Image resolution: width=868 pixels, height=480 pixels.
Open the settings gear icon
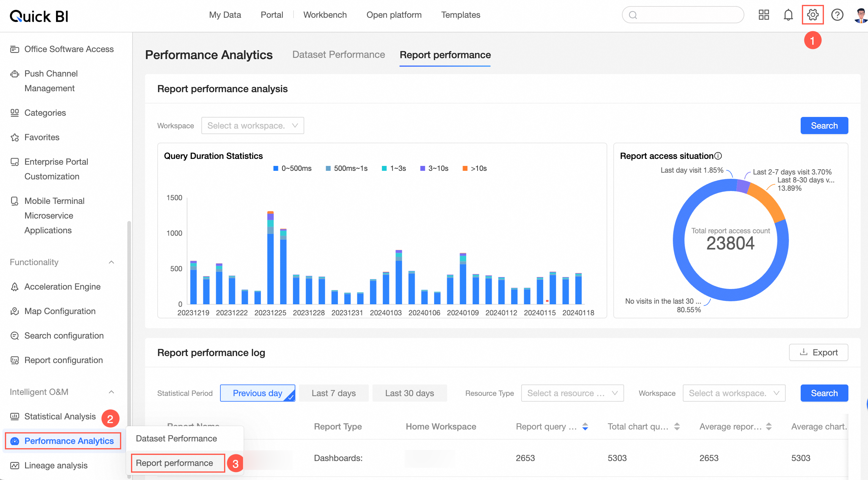812,15
